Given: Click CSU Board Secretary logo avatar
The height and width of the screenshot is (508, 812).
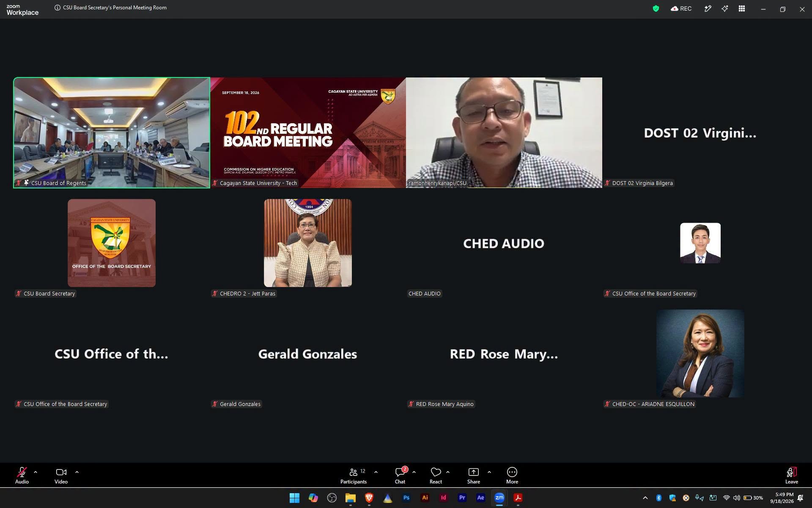Looking at the screenshot, I should tap(112, 243).
